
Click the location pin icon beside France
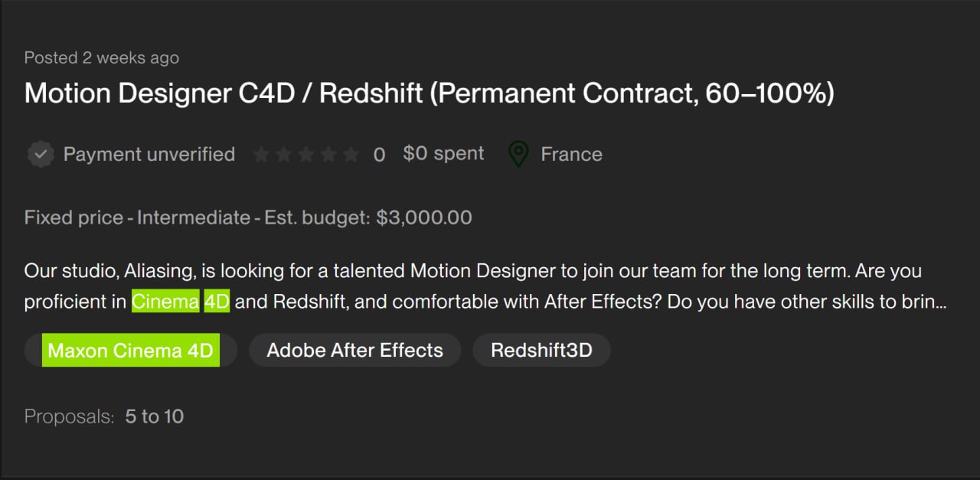[x=518, y=155]
